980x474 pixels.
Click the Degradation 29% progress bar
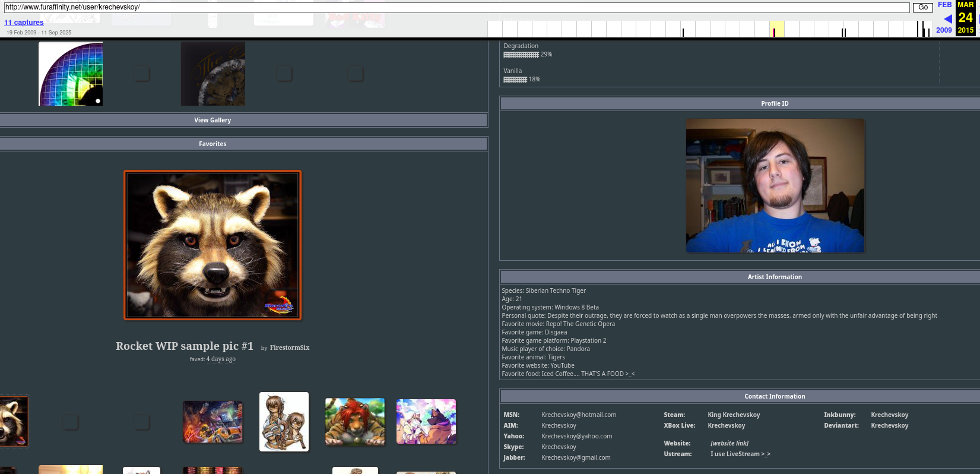click(521, 55)
